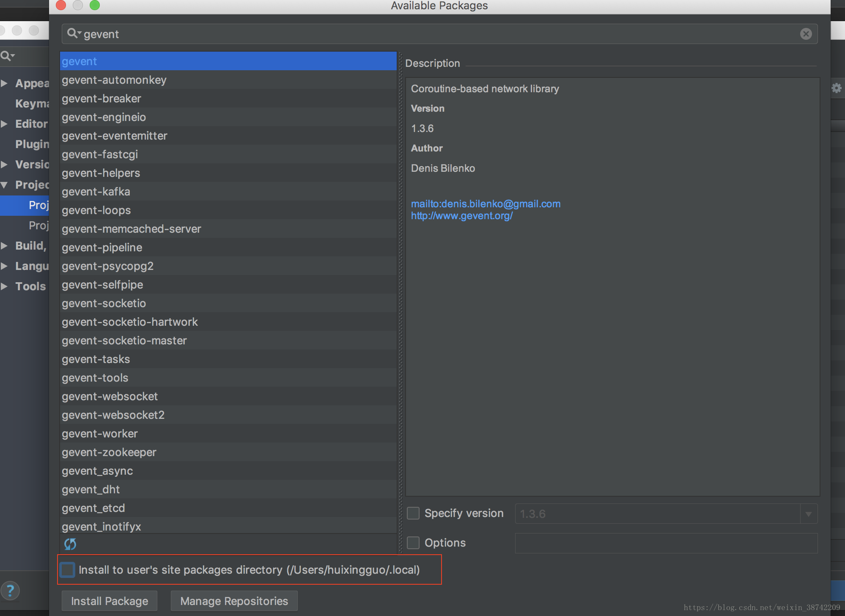The image size is (845, 616).
Task: Click the gear settings icon at right edge
Action: click(836, 88)
